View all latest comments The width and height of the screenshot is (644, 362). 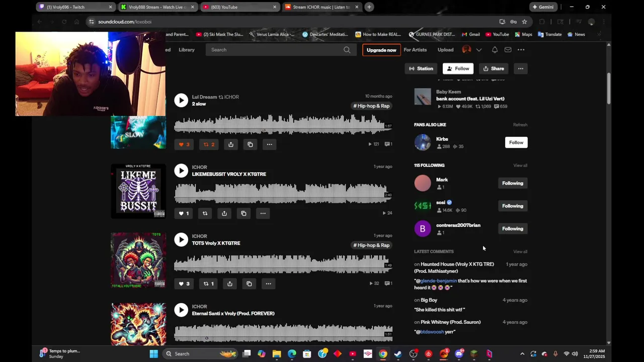pos(520,251)
